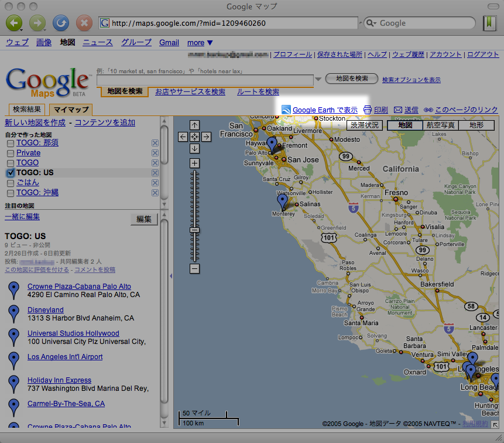
Task: Check the Private map checkbox
Action: pos(11,153)
